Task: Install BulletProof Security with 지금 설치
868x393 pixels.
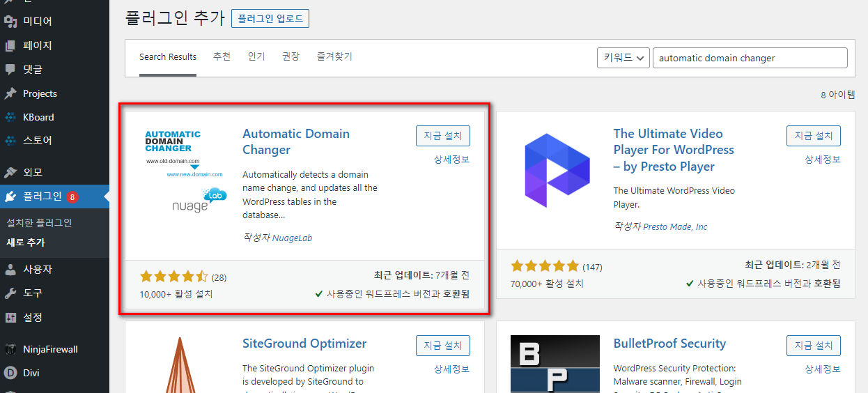Action: [814, 345]
